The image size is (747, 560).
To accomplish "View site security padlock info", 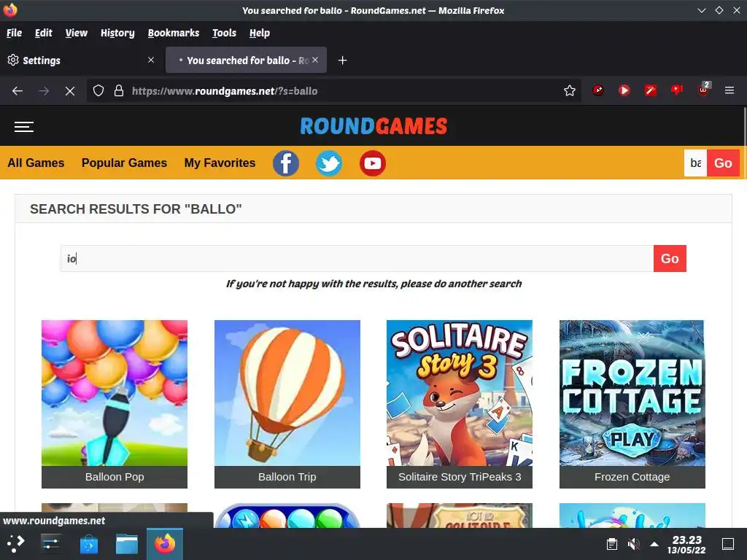I will 119,90.
